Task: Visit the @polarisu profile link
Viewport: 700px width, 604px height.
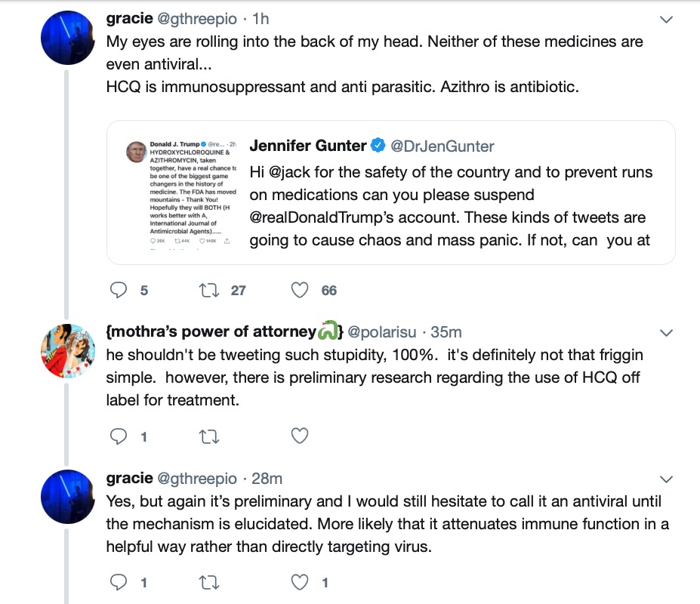Action: (x=381, y=332)
